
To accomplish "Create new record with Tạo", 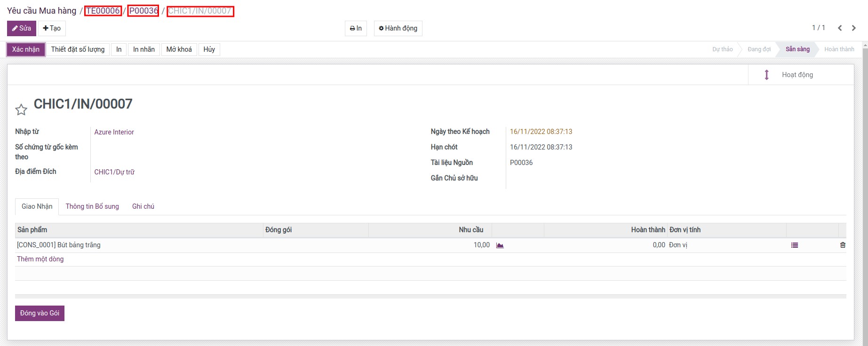I will click(52, 28).
